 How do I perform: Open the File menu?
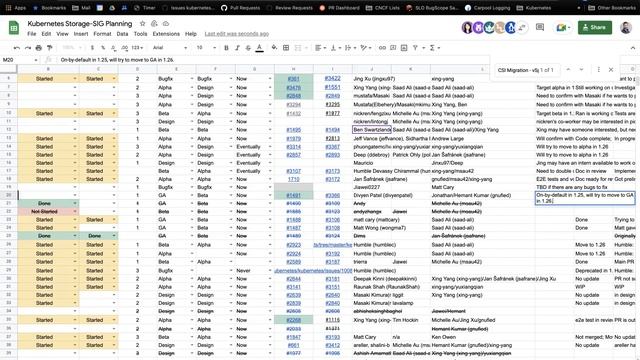32,34
